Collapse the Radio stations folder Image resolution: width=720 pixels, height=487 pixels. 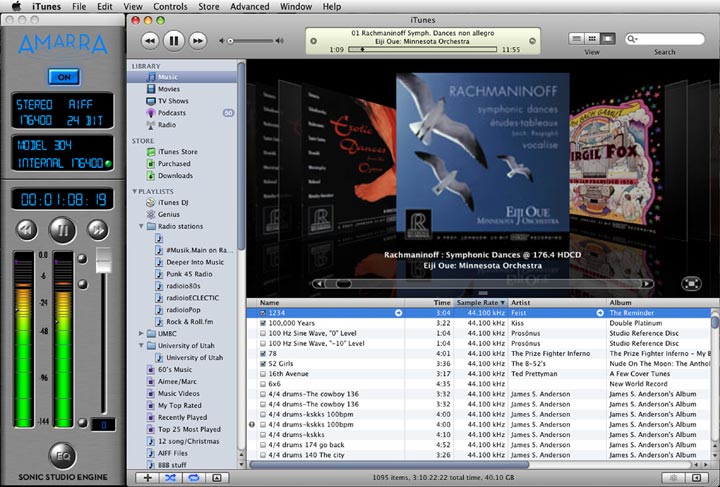(x=141, y=226)
